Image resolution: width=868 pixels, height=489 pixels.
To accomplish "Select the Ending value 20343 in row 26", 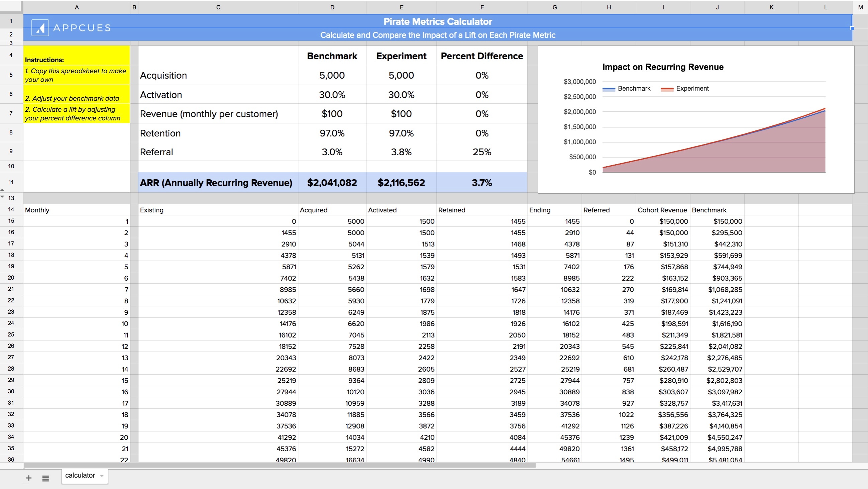I will (x=555, y=347).
